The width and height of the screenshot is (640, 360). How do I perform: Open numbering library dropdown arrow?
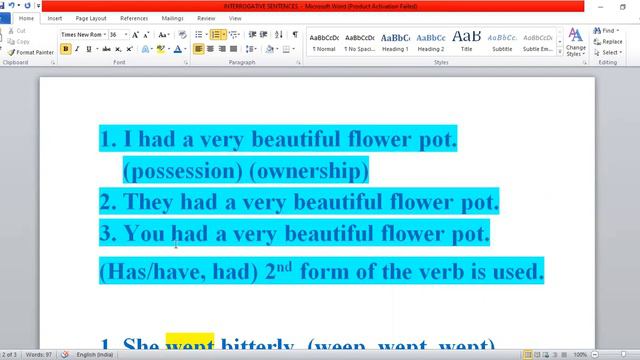[224, 35]
